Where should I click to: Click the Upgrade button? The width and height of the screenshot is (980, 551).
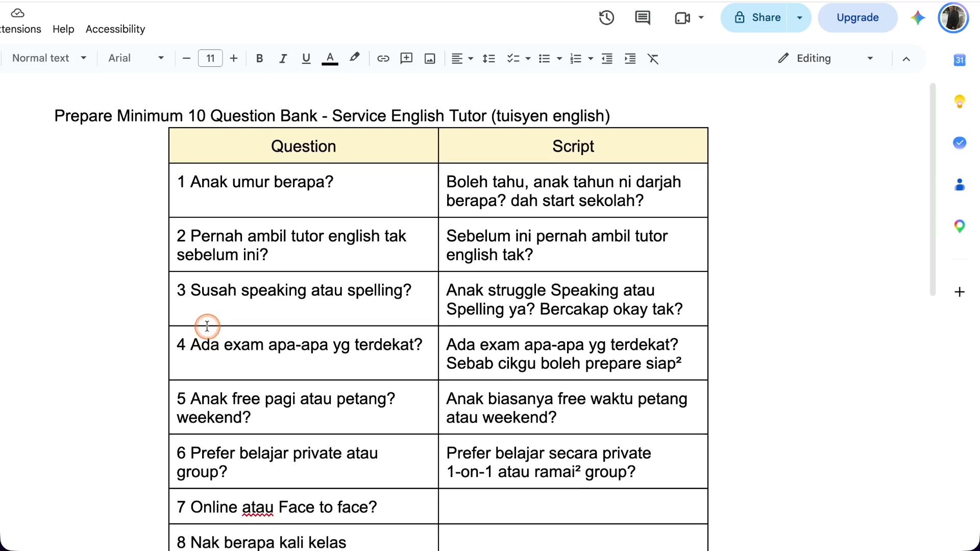(857, 18)
